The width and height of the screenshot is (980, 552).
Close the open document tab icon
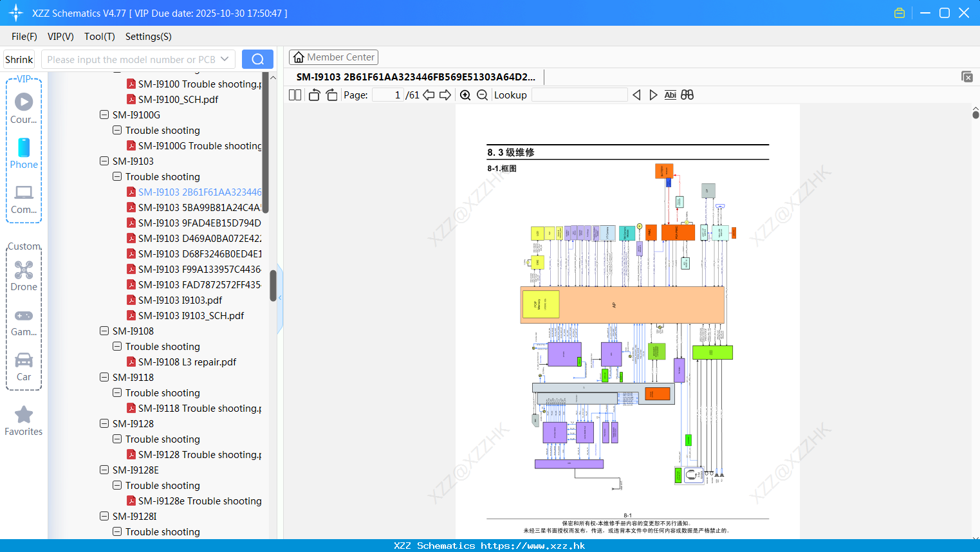coord(967,77)
